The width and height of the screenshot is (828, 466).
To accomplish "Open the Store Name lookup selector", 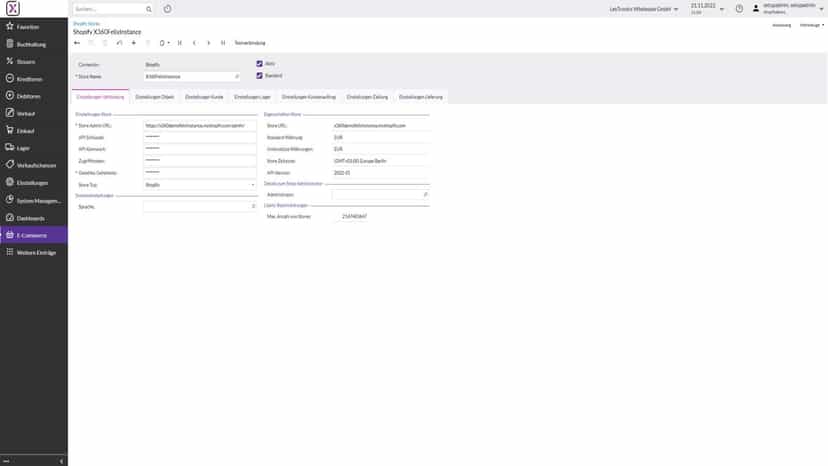I will click(237, 77).
